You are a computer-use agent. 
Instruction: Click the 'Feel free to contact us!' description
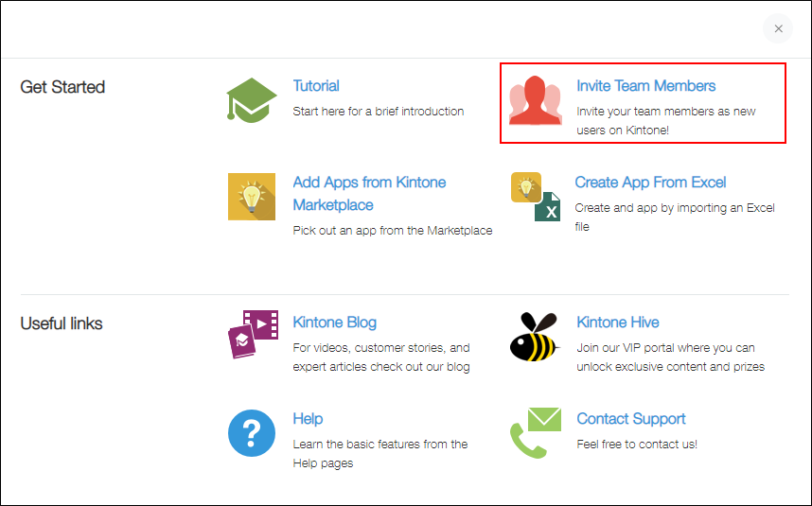pyautogui.click(x=636, y=445)
